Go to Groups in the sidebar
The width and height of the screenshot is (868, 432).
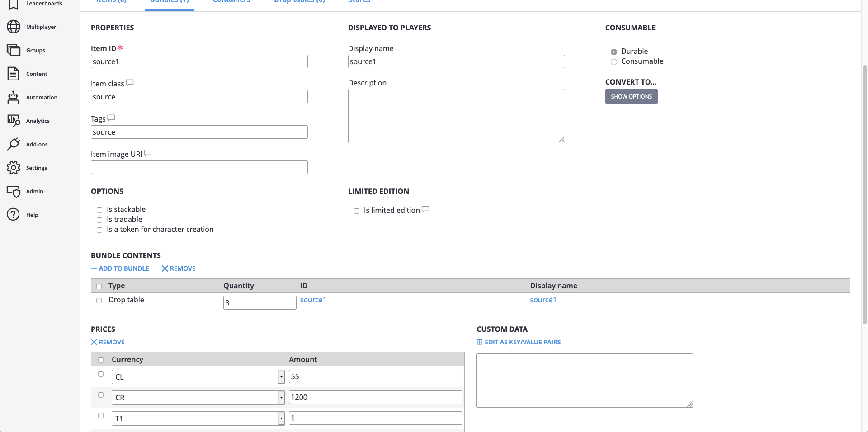pyautogui.click(x=35, y=50)
